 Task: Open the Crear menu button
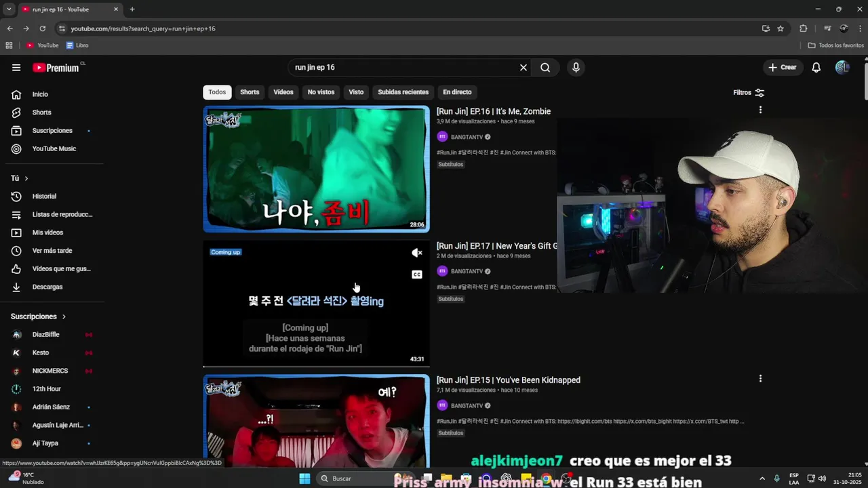(783, 68)
